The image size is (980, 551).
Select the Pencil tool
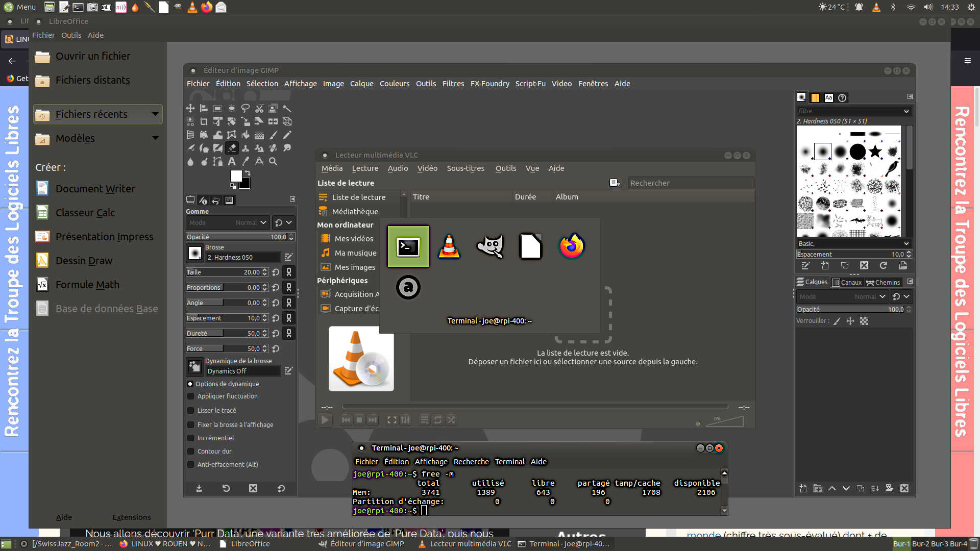(x=287, y=135)
